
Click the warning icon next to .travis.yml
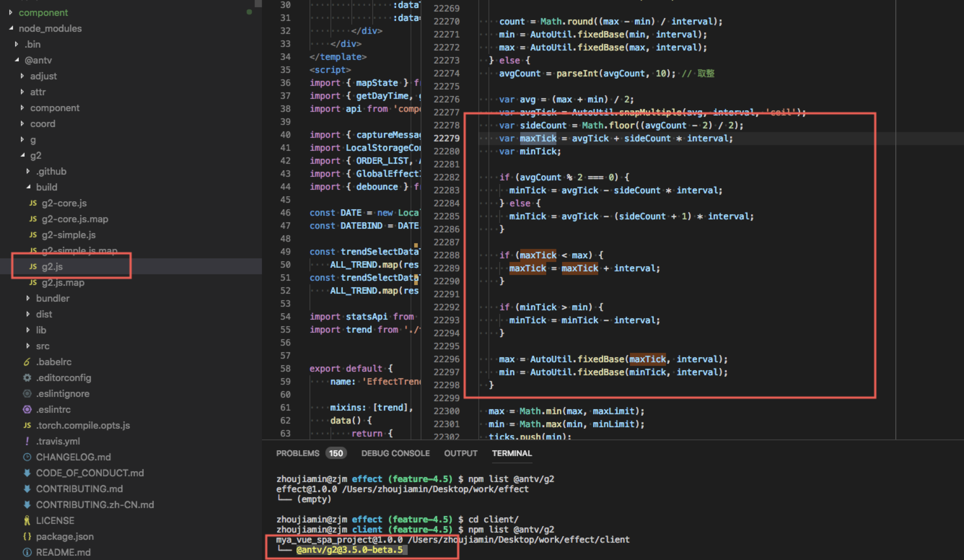pos(27,441)
